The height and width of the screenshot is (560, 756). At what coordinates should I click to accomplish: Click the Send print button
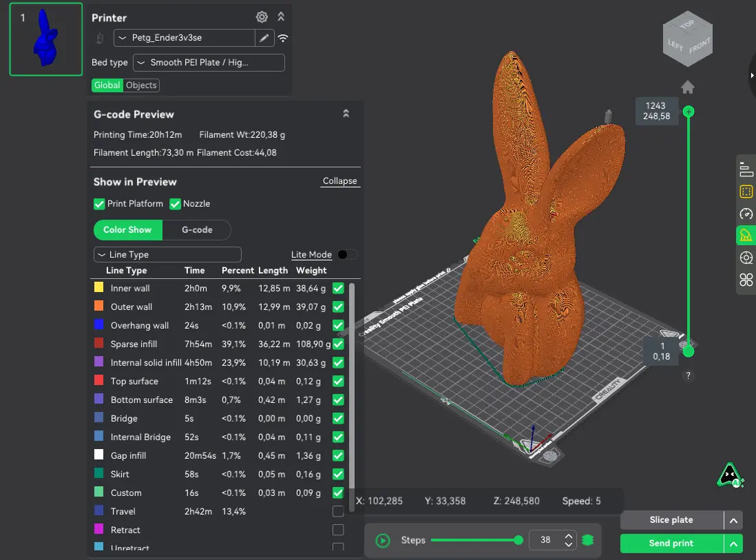(671, 543)
